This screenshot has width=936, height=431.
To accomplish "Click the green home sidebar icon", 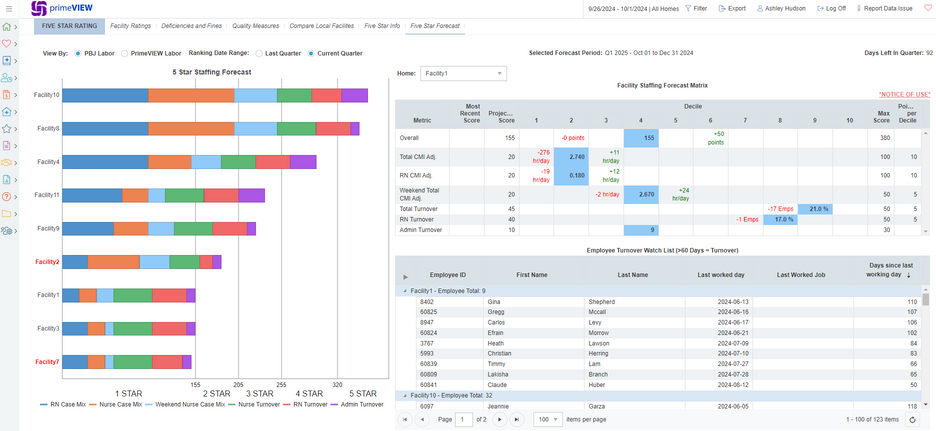I will coord(7,27).
